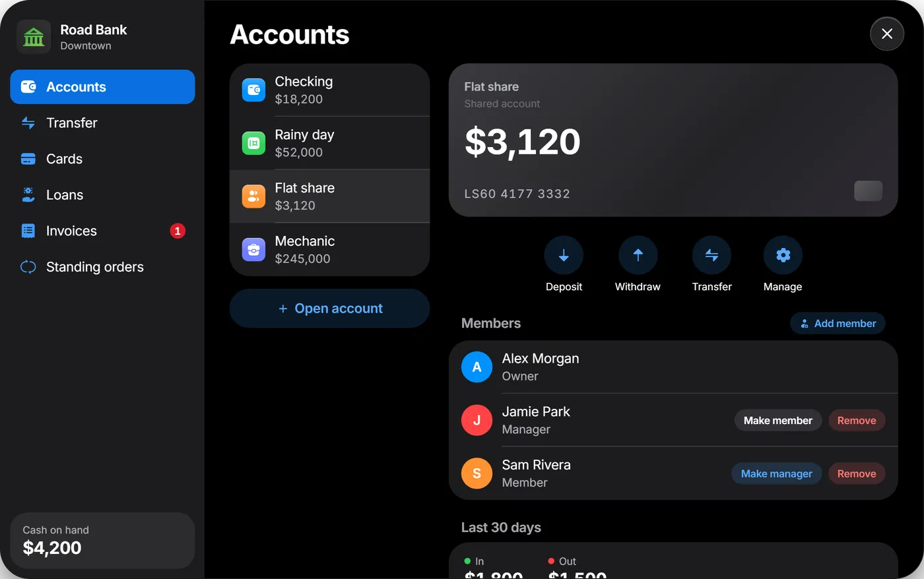Close the Accounts panel with the X
Viewport: 924px width, 579px height.
tap(887, 34)
